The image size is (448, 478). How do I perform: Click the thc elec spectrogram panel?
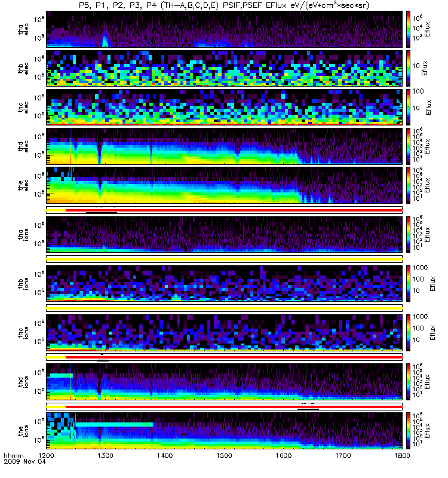click(x=225, y=108)
